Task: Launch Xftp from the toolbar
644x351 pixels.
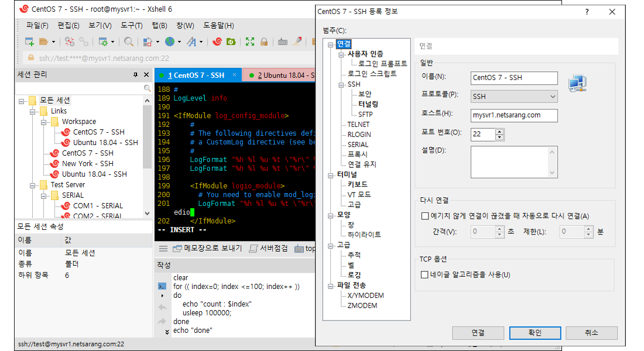Action: tap(232, 42)
